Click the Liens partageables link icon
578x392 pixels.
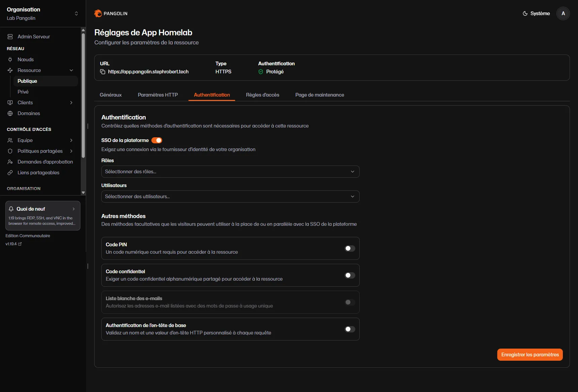click(x=10, y=173)
